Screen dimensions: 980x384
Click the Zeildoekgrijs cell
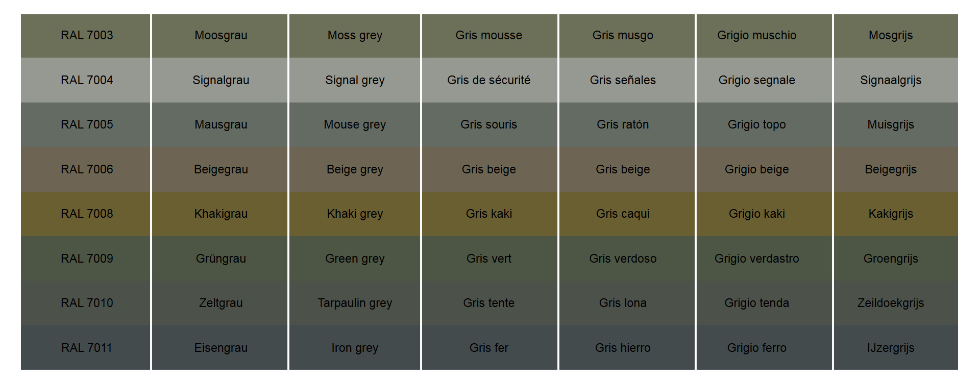pos(891,303)
